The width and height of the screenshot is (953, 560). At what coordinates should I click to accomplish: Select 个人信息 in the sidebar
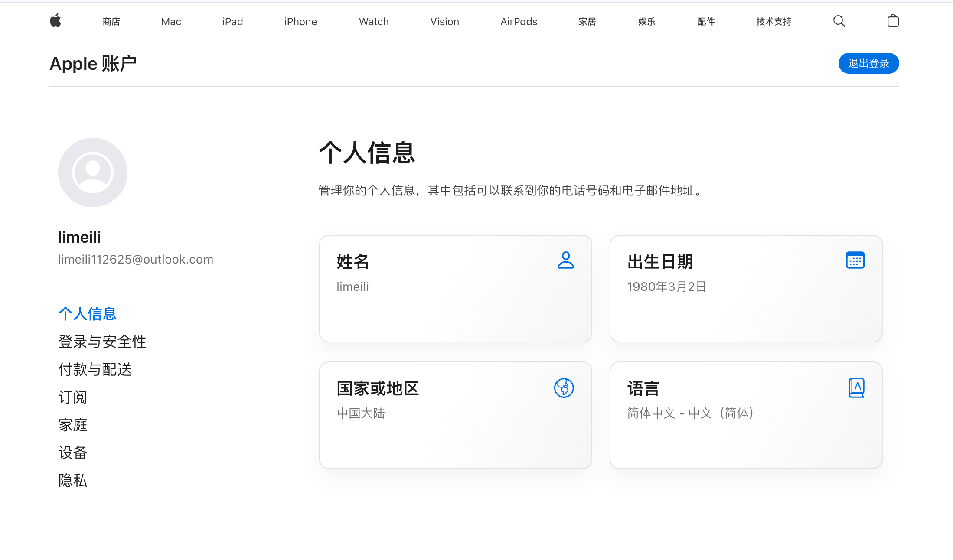coord(88,314)
